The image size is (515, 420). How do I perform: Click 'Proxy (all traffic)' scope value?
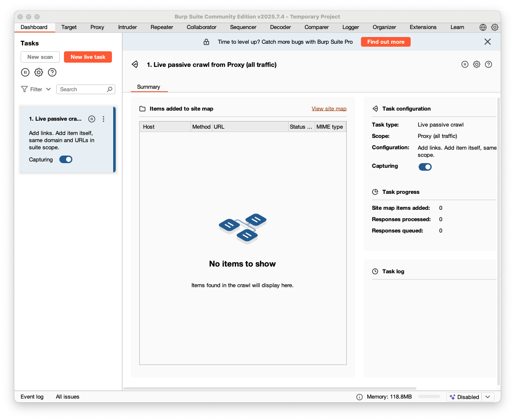pos(437,136)
